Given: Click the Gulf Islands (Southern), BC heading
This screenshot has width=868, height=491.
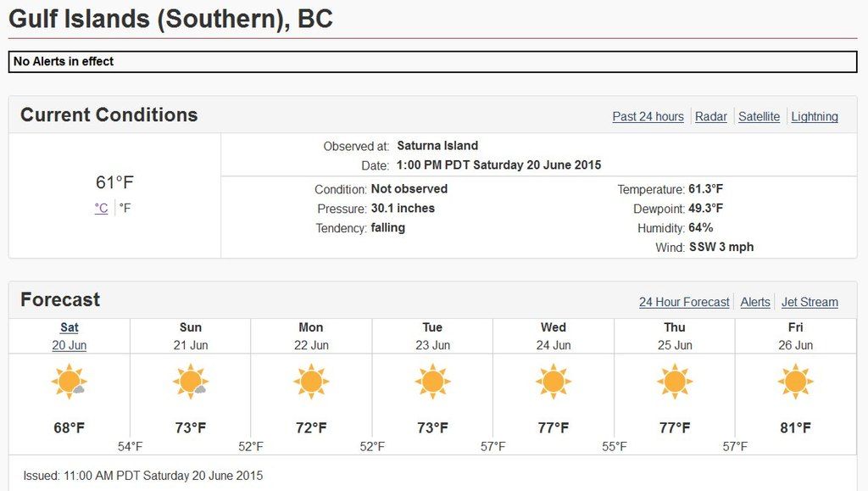Looking at the screenshot, I should click(x=170, y=19).
